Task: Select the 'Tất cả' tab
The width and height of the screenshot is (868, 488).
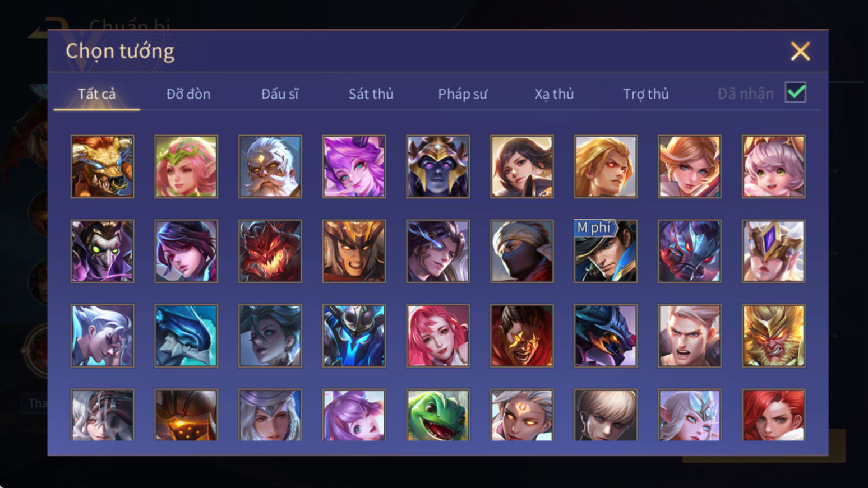Action: (96, 94)
